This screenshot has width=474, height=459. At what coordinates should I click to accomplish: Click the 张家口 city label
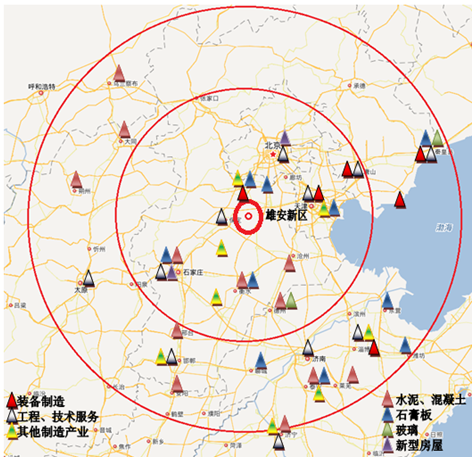(x=209, y=98)
